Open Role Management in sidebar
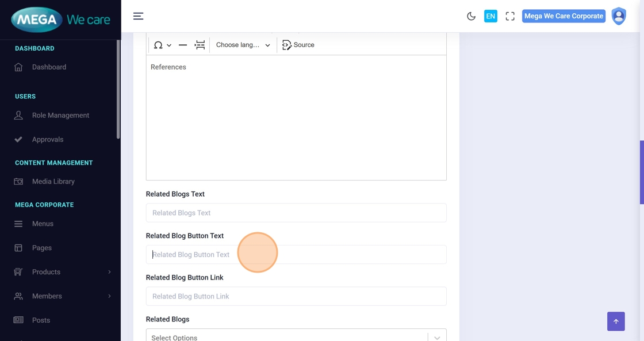The image size is (644, 341). 60,116
